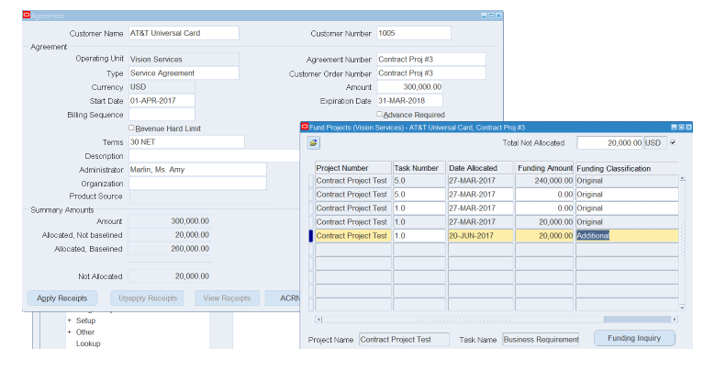Click the Start Date field

(x=162, y=101)
